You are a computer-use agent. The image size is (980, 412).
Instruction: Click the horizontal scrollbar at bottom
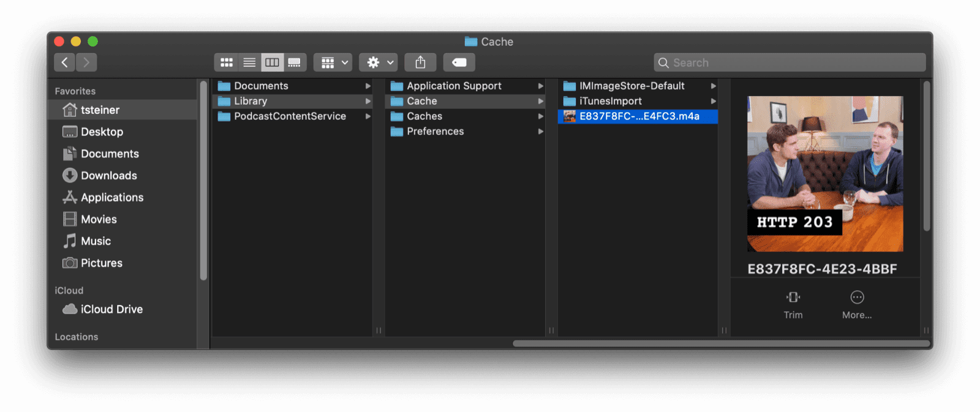coord(721,343)
